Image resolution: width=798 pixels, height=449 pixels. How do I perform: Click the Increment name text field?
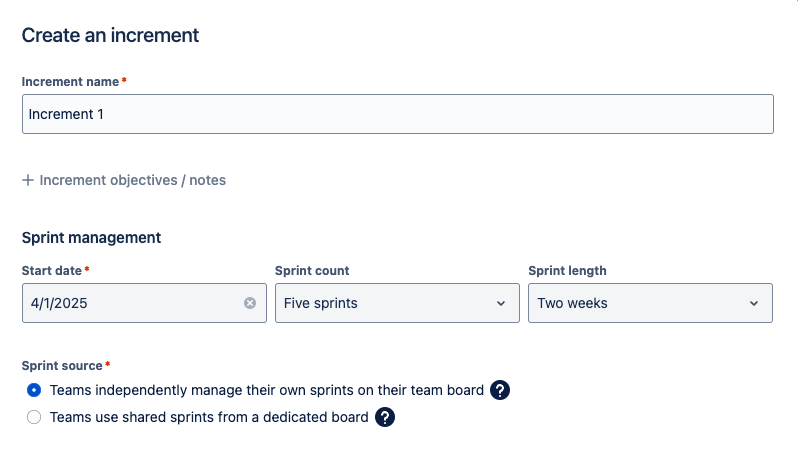tap(397, 114)
